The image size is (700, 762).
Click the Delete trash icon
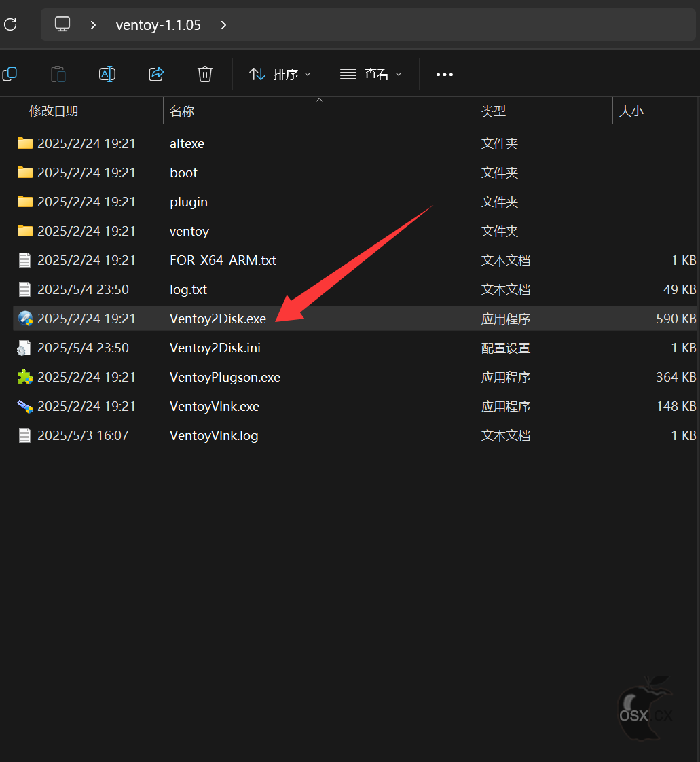tap(205, 74)
